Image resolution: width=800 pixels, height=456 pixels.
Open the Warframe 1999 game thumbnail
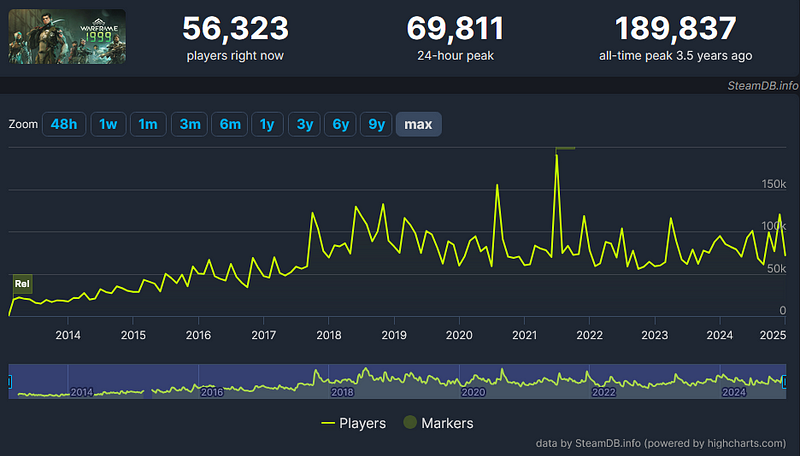(x=67, y=37)
